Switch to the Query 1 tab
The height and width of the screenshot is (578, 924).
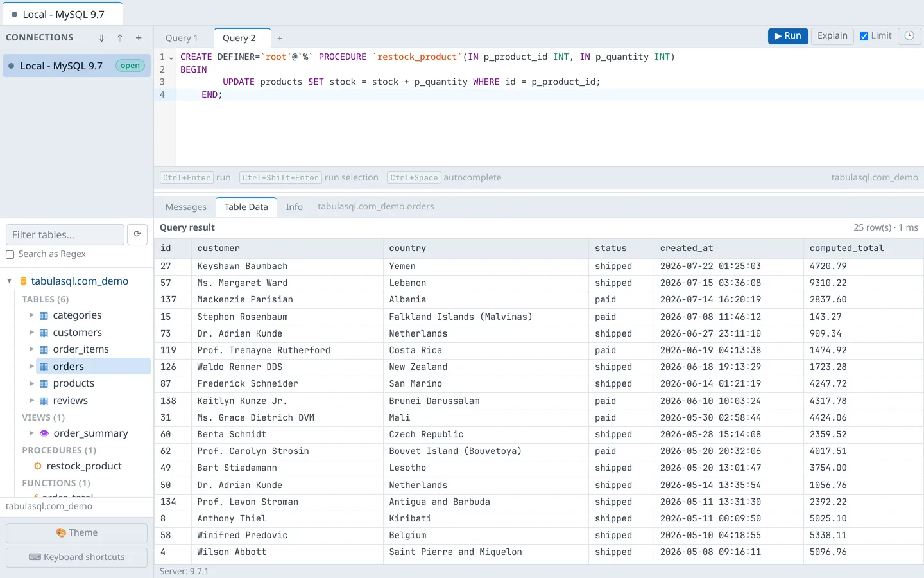[182, 39]
